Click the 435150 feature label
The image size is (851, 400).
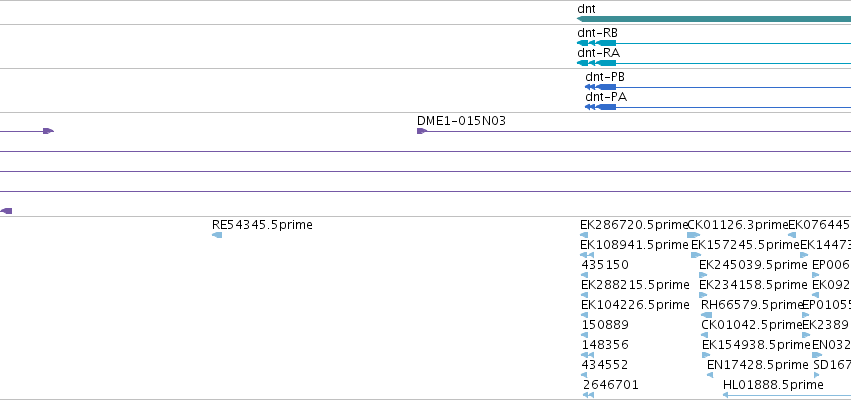coord(605,265)
